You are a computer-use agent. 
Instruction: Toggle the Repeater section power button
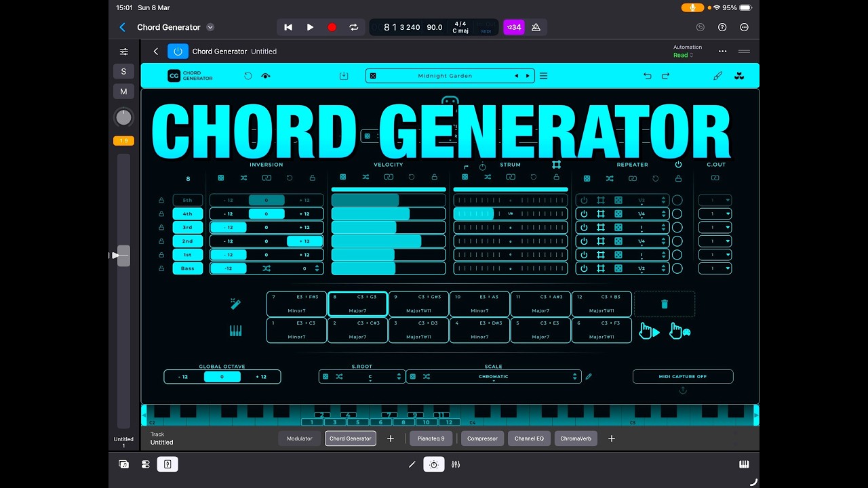(x=678, y=165)
